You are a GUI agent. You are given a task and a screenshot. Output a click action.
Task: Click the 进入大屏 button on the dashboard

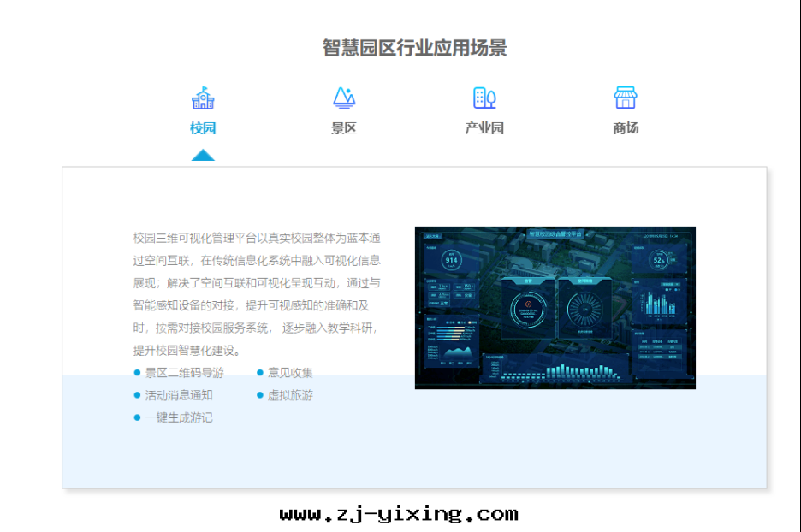point(431,234)
